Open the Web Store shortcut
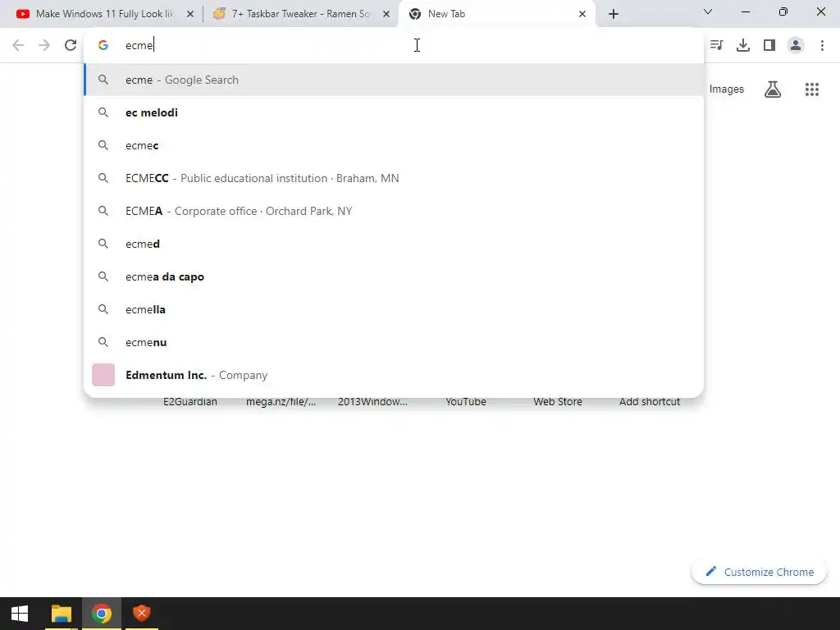Viewport: 840px width, 630px height. [558, 402]
